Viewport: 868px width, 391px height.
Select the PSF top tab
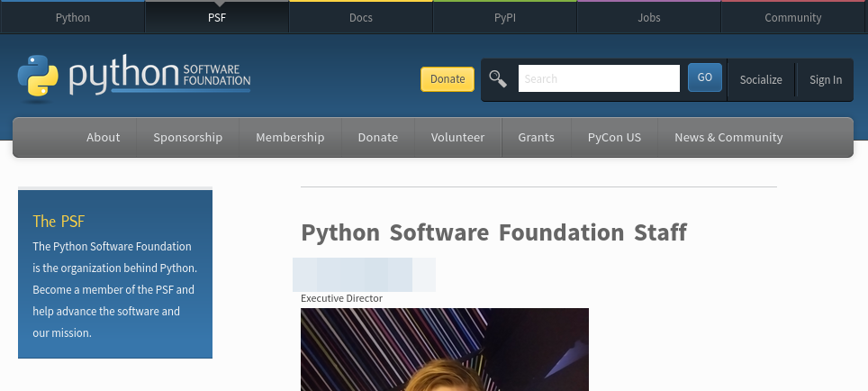[x=216, y=17]
